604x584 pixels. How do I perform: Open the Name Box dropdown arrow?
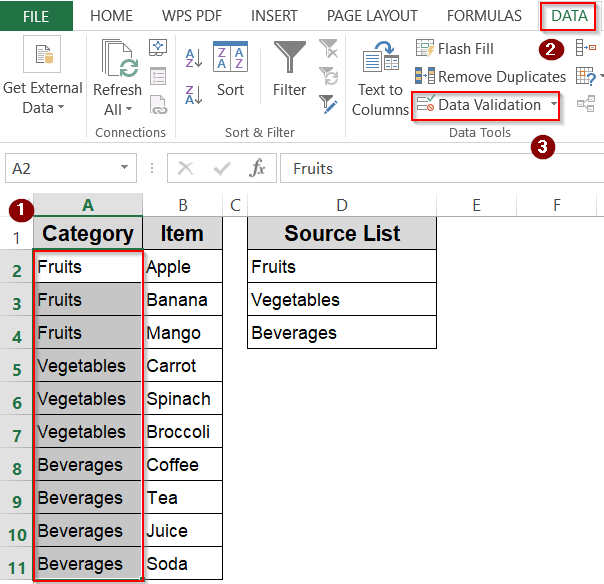[125, 168]
